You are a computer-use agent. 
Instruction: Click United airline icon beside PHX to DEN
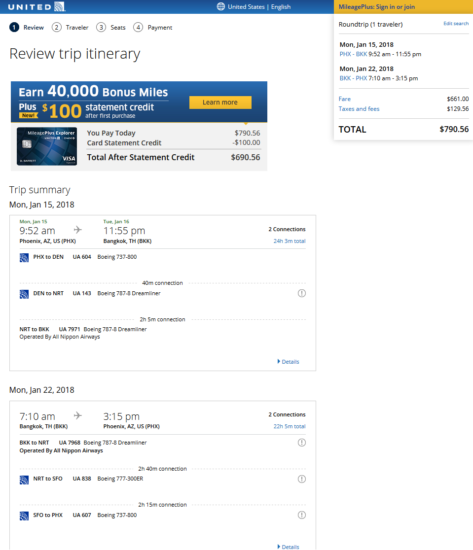click(x=24, y=257)
